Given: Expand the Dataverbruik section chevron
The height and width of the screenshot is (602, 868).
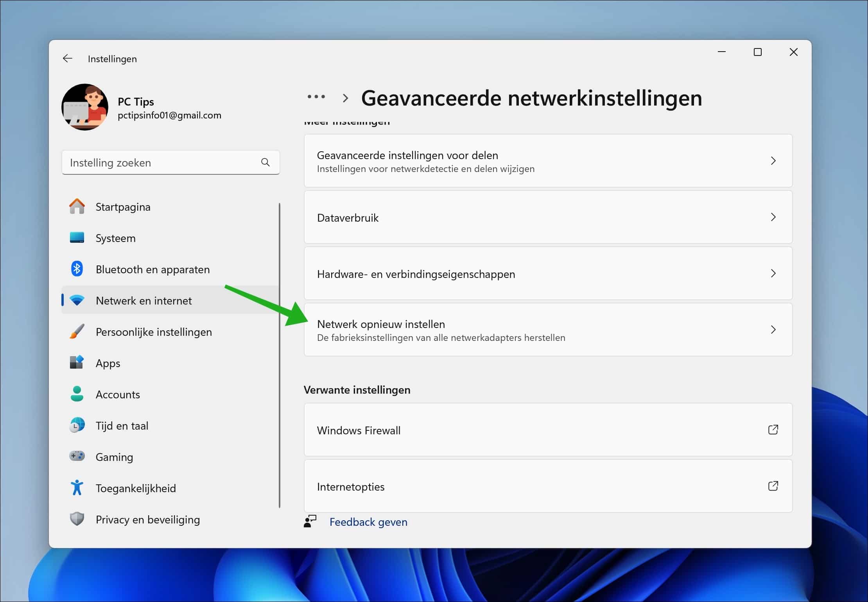Looking at the screenshot, I should click(773, 217).
